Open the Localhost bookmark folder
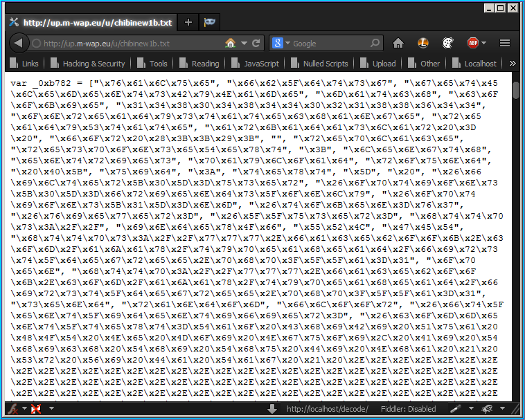The image size is (525, 420). [x=474, y=63]
